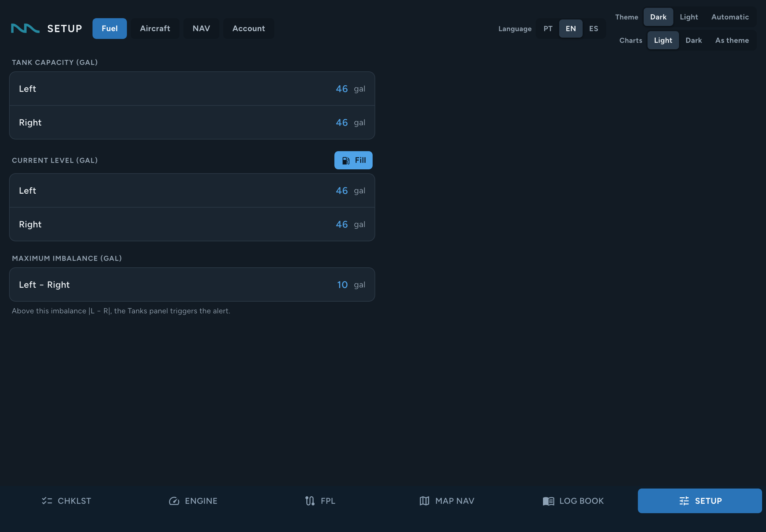
Task: Click the CHKLST checklist icon
Action: (47, 501)
